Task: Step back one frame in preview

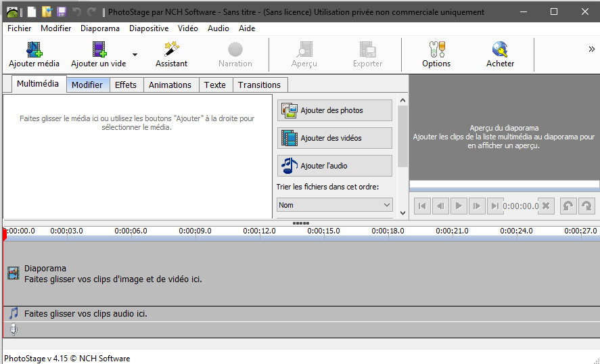Action: tap(440, 206)
